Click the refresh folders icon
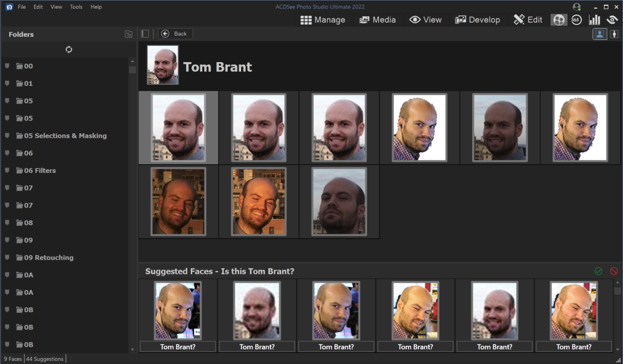The image size is (623, 364). point(69,50)
